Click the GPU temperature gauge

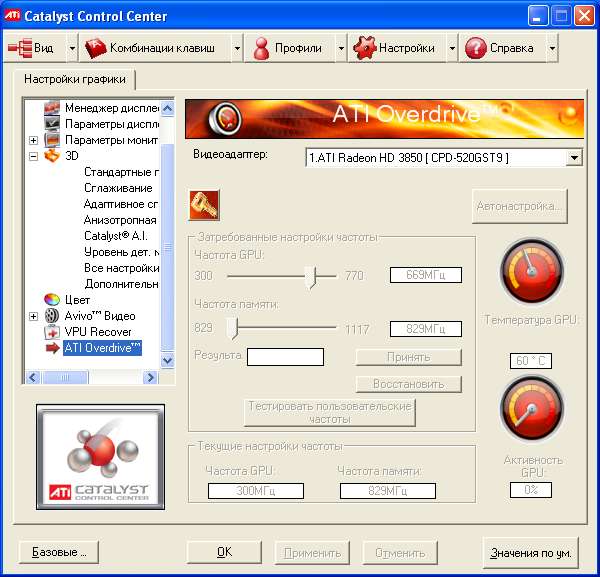(x=531, y=271)
